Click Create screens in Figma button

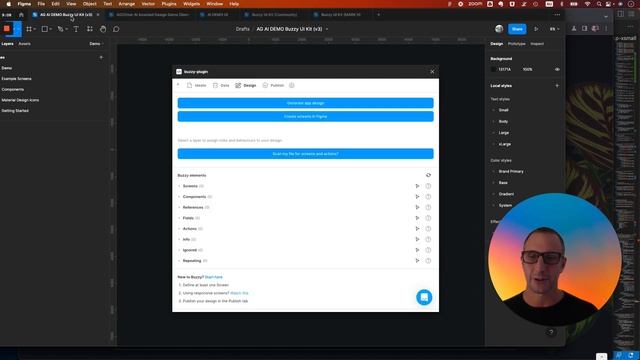coord(305,116)
